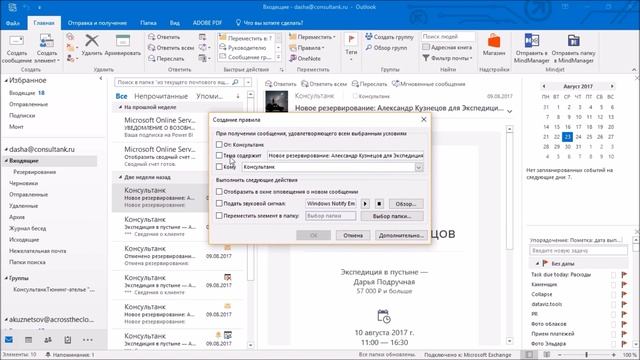The height and width of the screenshot is (360, 640).
Task: Enable the 'Subject contains' condition checkbox
Action: coord(219,156)
